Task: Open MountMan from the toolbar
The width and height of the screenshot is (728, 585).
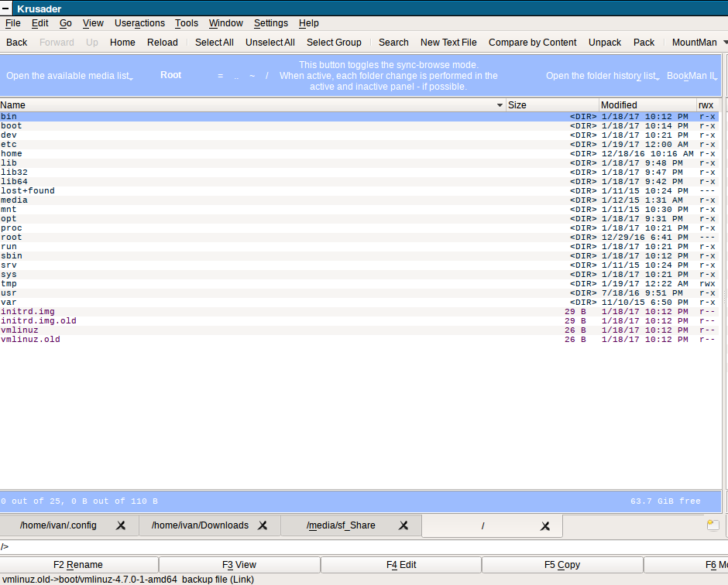Action: (x=695, y=43)
